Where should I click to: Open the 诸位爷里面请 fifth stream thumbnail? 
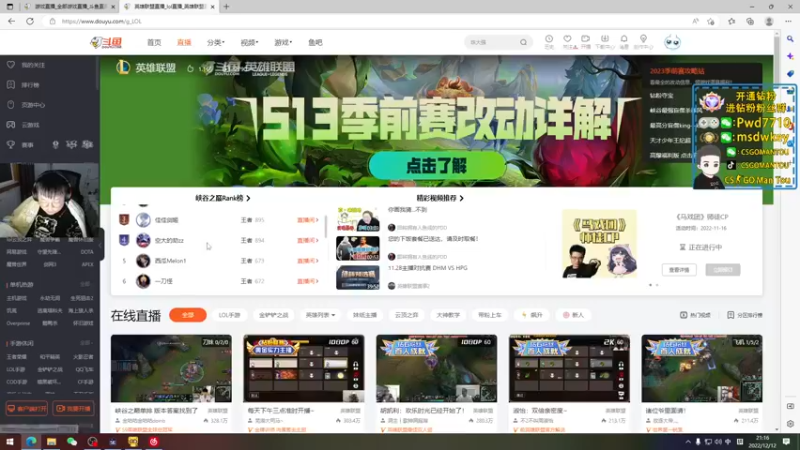tap(702, 368)
